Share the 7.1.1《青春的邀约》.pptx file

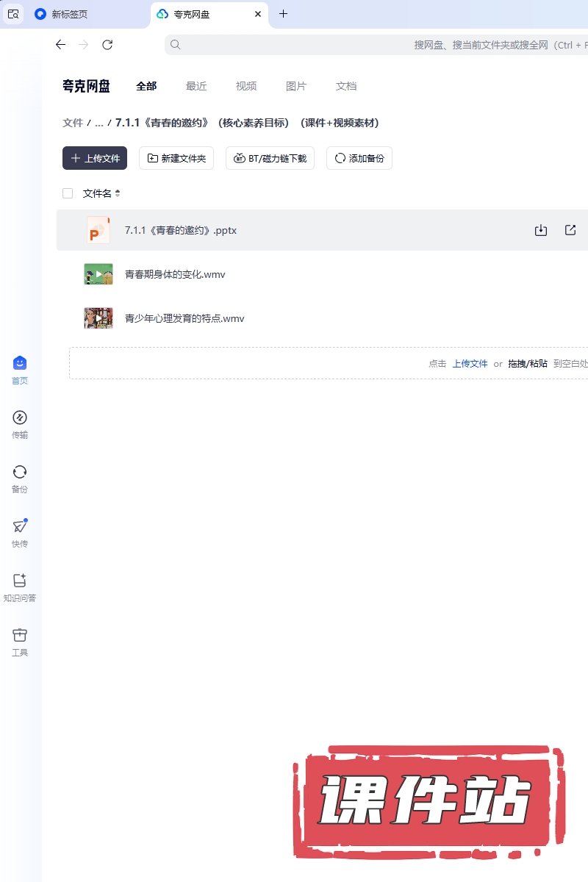(570, 230)
